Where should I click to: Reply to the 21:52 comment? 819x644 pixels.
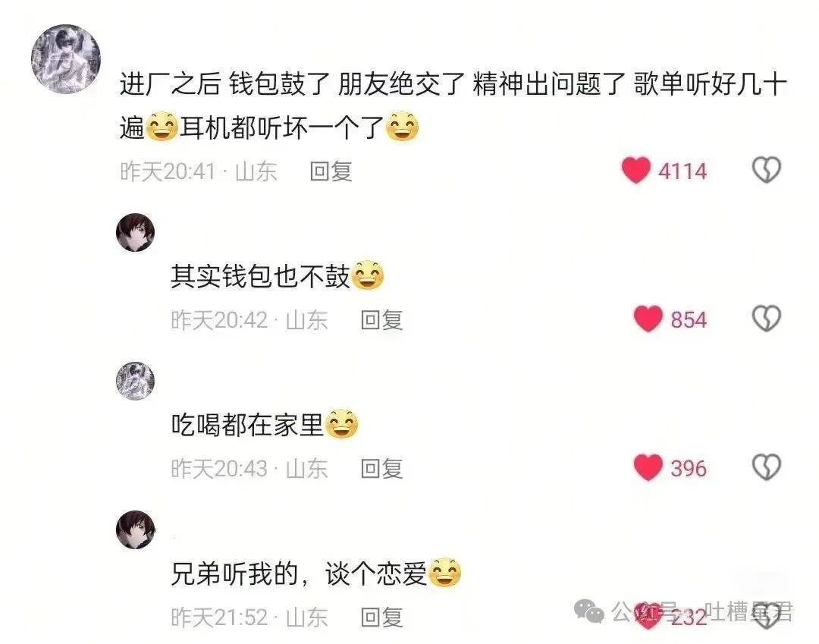[x=381, y=617]
